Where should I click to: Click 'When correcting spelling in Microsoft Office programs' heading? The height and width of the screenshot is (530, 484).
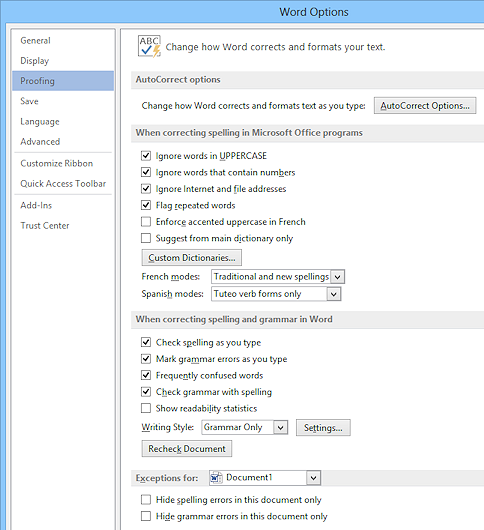(x=249, y=133)
